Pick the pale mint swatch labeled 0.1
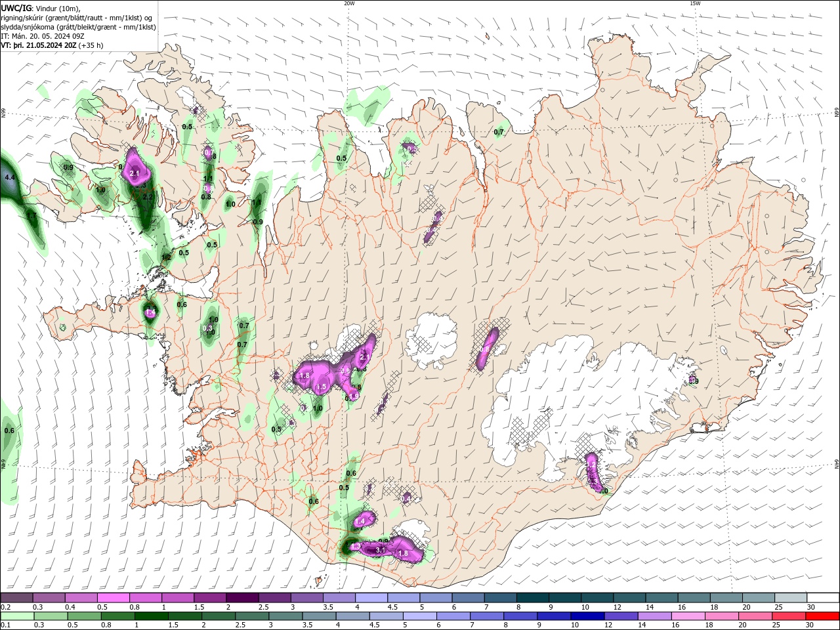This screenshot has height=630, width=840. (x=17, y=616)
